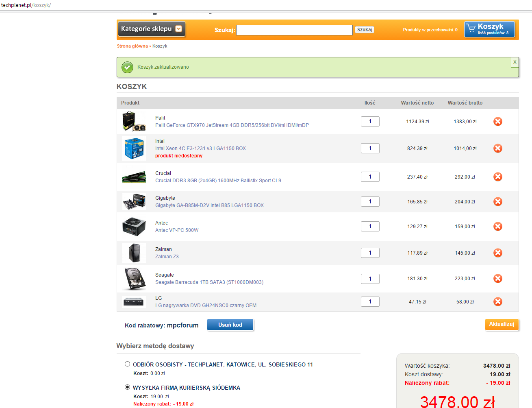
Task: Remove Antec VP-PC 500W from cart
Action: pos(498,227)
